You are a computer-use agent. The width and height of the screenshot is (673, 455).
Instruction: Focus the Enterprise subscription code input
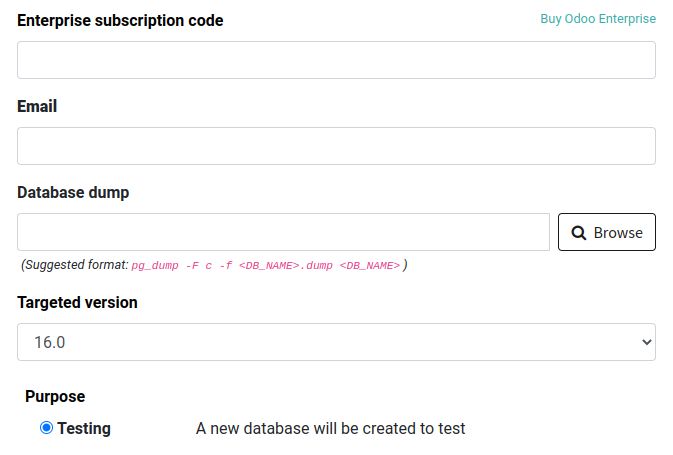pos(336,60)
